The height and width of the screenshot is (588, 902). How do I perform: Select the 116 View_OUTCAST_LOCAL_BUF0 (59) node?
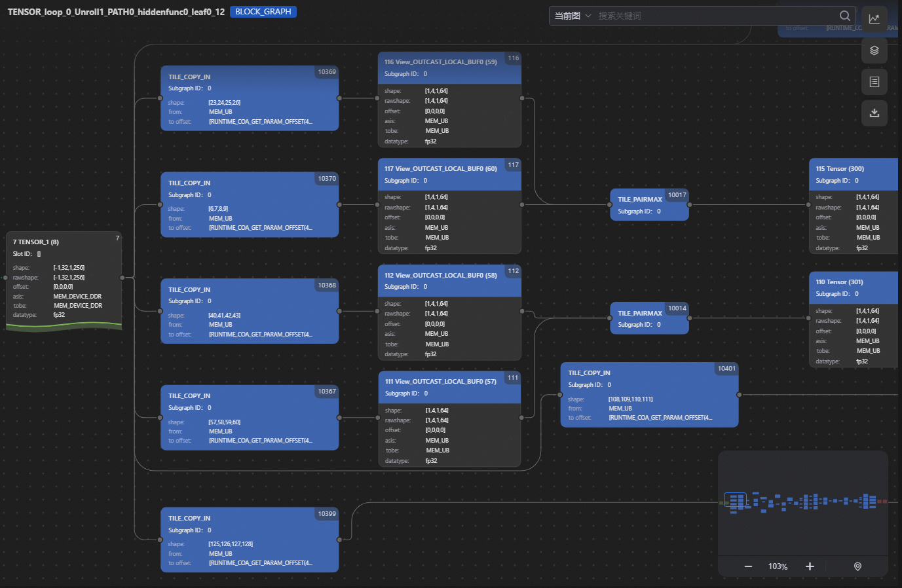tap(449, 100)
